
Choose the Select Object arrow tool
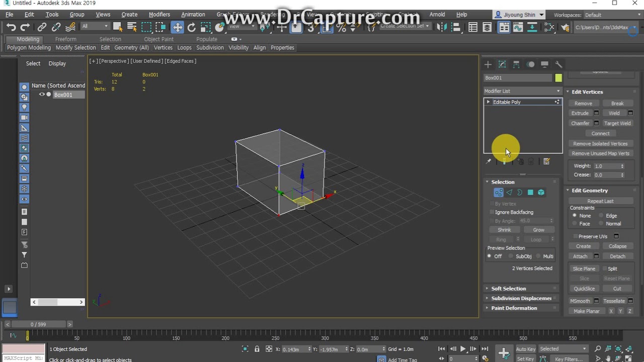118,27
